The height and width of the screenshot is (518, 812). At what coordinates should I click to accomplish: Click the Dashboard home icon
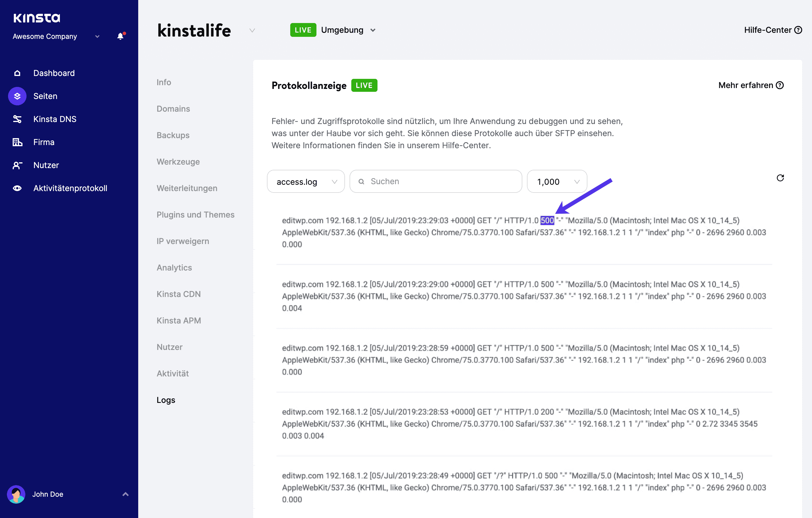tap(17, 73)
